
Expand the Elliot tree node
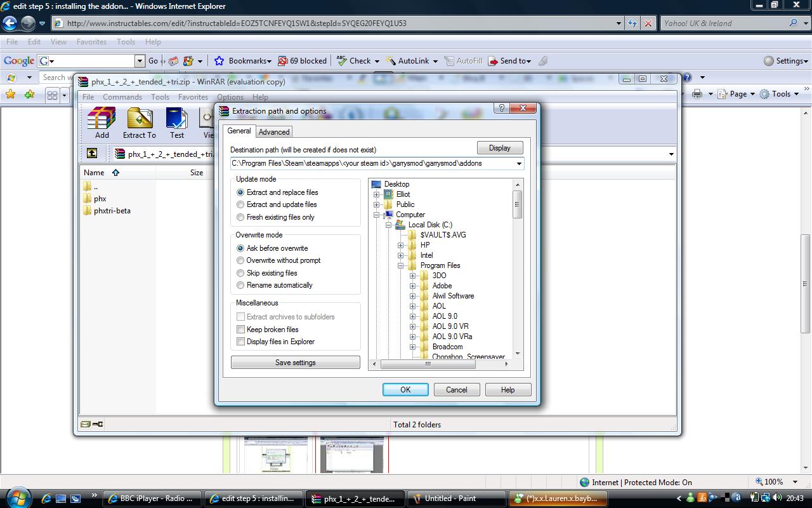tap(376, 194)
